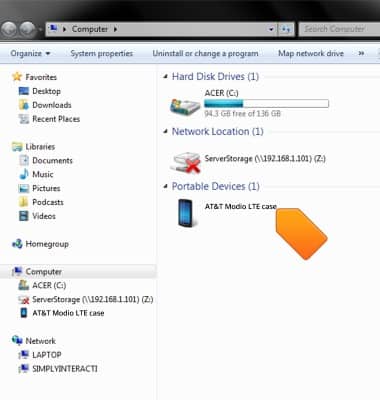Click the phone icon in sidebar
Viewport: 380px width, 400px height.
tap(24, 313)
